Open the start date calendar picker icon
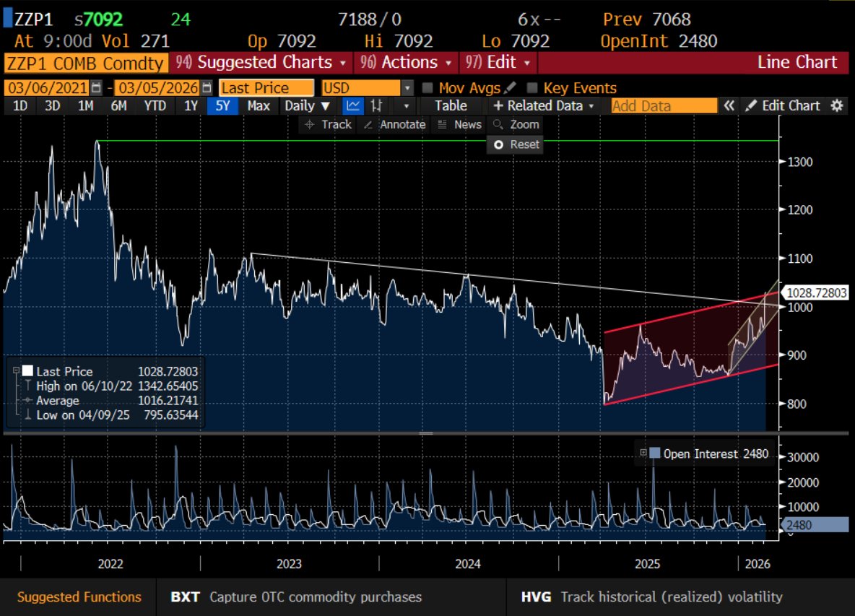 pyautogui.click(x=96, y=88)
